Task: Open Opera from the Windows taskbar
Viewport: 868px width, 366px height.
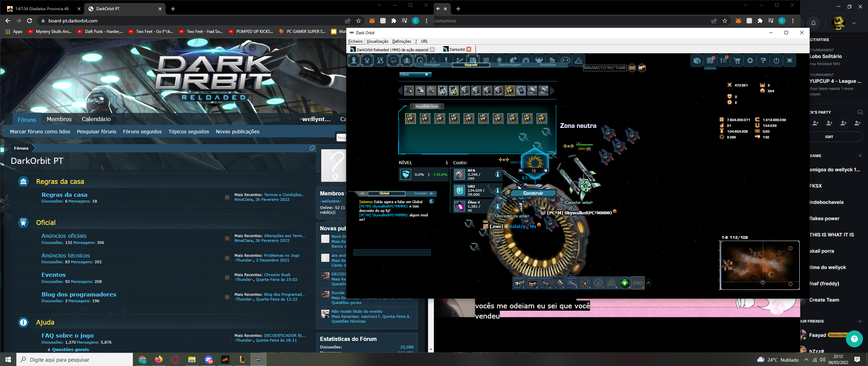Action: click(175, 360)
